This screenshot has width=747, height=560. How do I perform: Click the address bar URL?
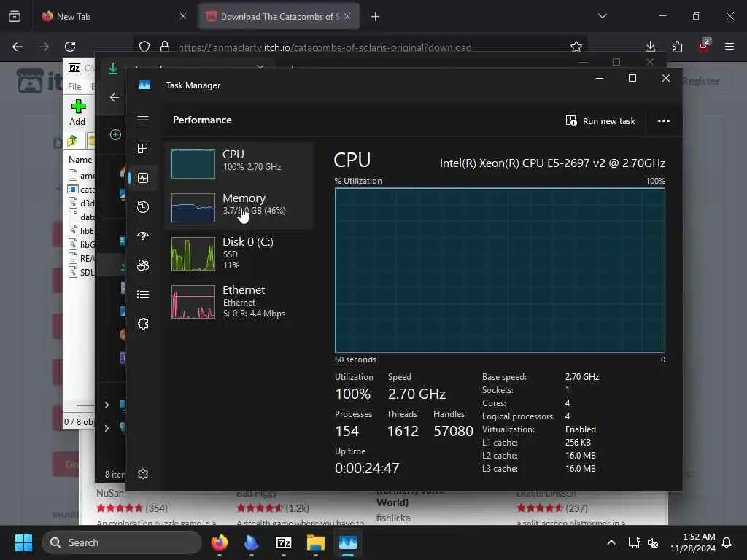[325, 47]
